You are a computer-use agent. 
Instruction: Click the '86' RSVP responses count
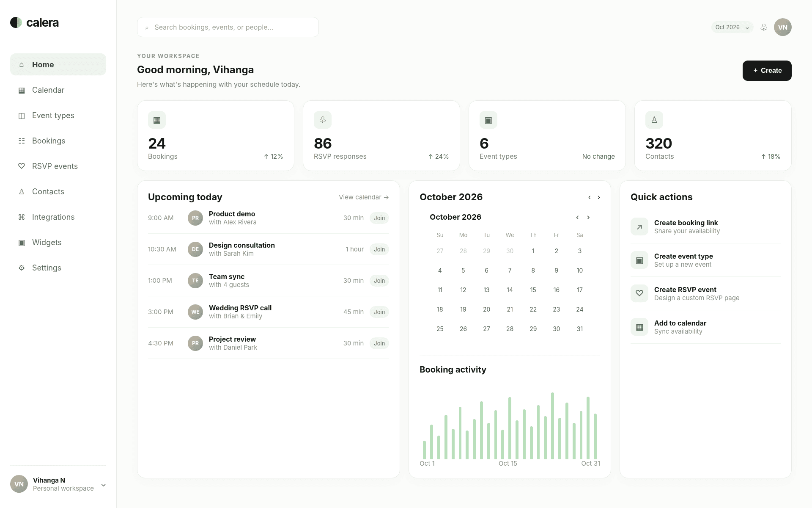point(323,144)
